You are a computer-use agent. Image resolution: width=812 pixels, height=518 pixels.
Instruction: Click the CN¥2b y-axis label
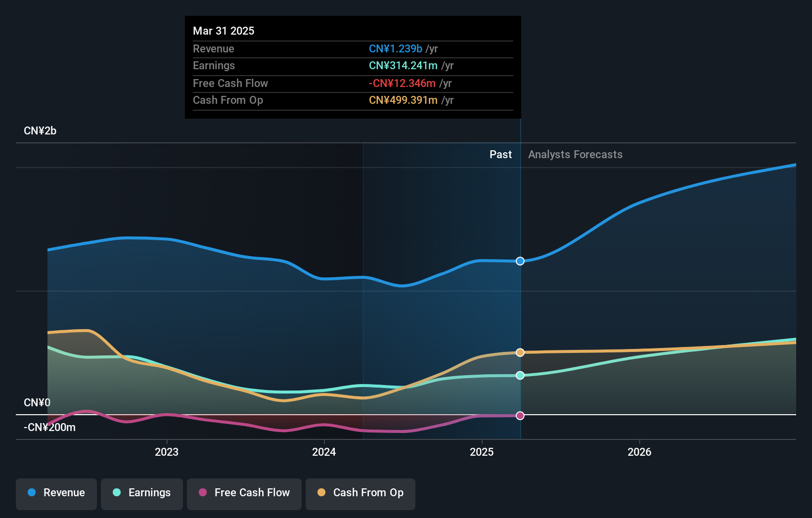40,131
